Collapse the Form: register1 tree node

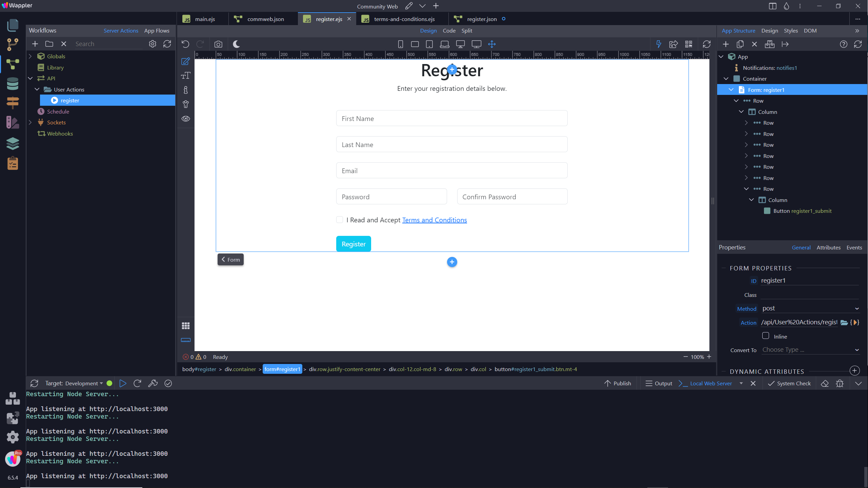pos(731,89)
